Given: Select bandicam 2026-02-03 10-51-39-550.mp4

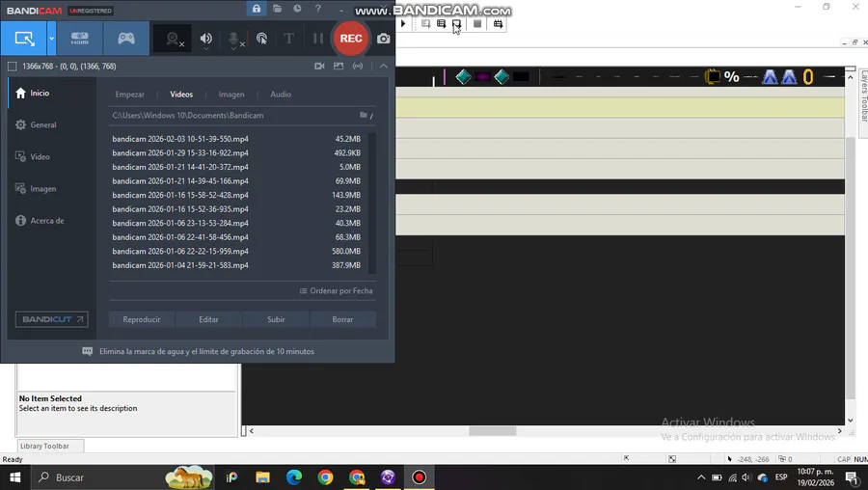Looking at the screenshot, I should click(237, 139).
